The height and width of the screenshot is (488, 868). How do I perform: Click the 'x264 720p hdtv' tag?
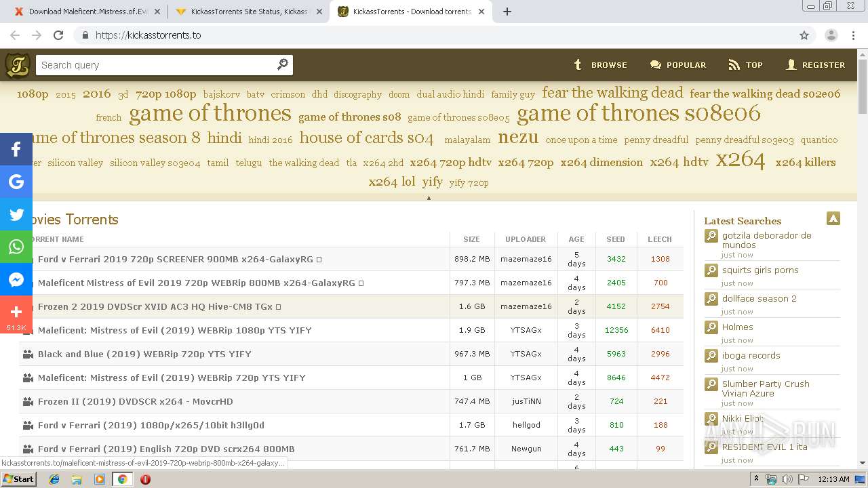click(x=451, y=163)
